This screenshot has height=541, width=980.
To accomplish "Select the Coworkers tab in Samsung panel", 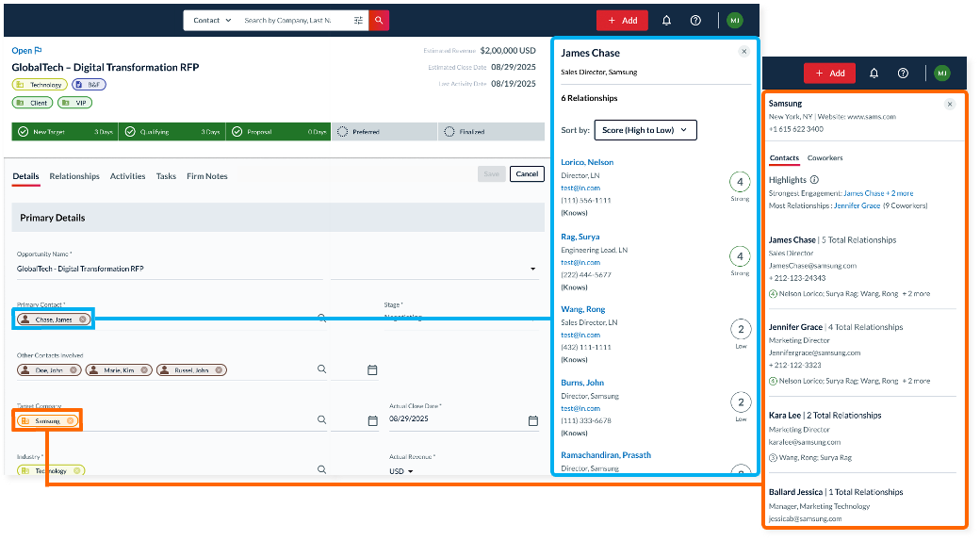I will (x=825, y=158).
